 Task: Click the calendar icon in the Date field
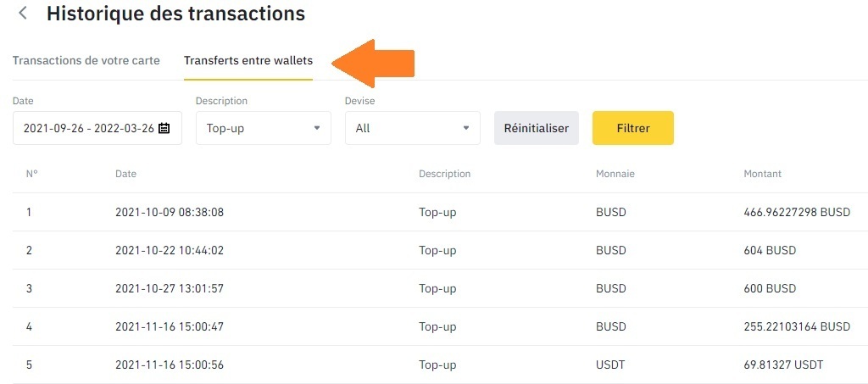click(164, 128)
